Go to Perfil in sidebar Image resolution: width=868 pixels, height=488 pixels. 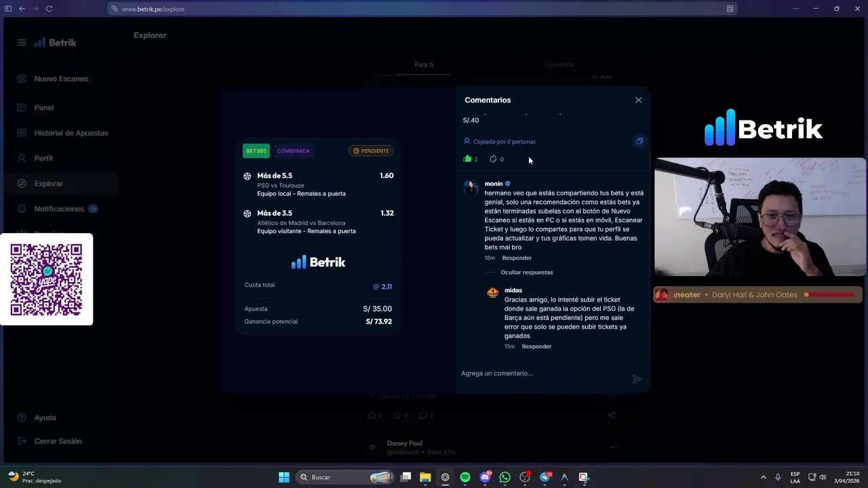[43, 158]
